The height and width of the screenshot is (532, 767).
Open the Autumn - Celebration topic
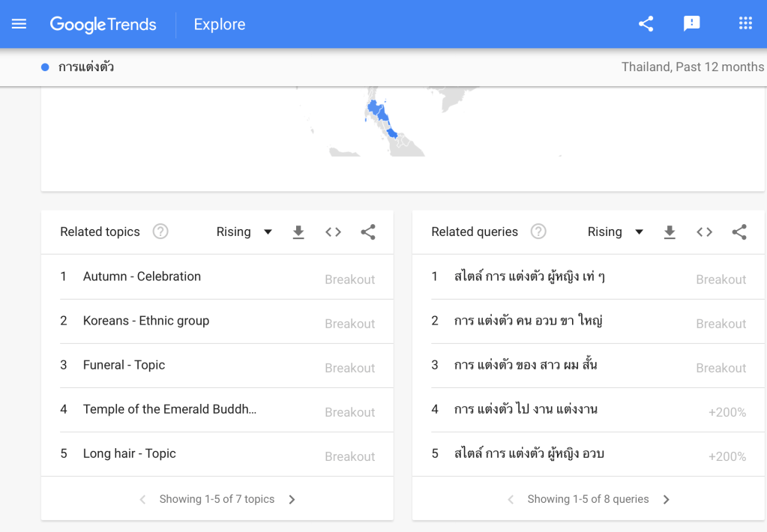pyautogui.click(x=142, y=276)
